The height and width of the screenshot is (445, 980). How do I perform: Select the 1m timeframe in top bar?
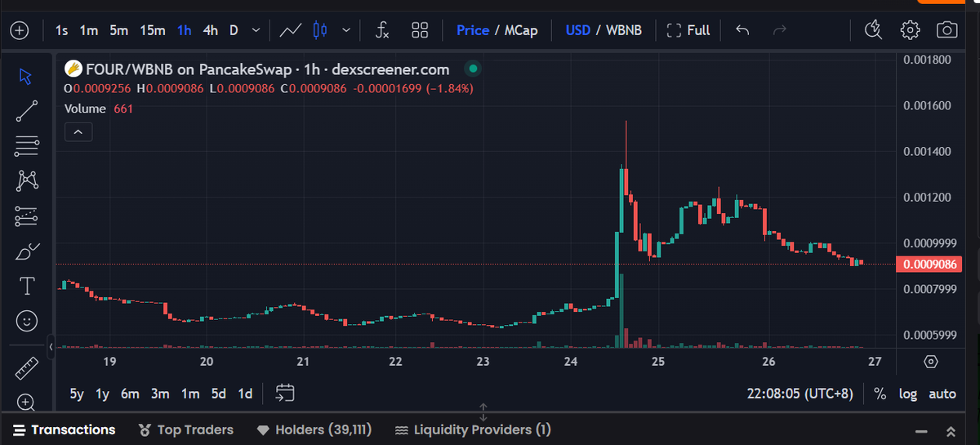click(x=89, y=30)
